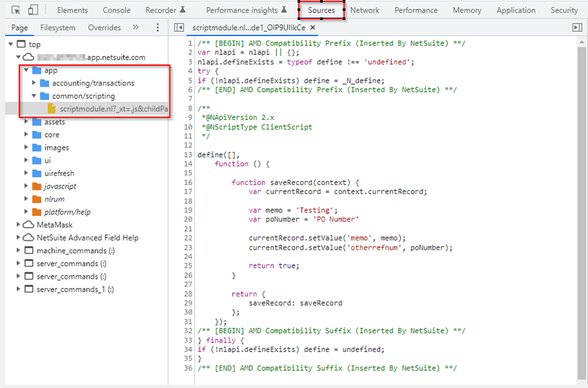Switch to the Elements tab
The image size is (588, 388).
(x=72, y=10)
